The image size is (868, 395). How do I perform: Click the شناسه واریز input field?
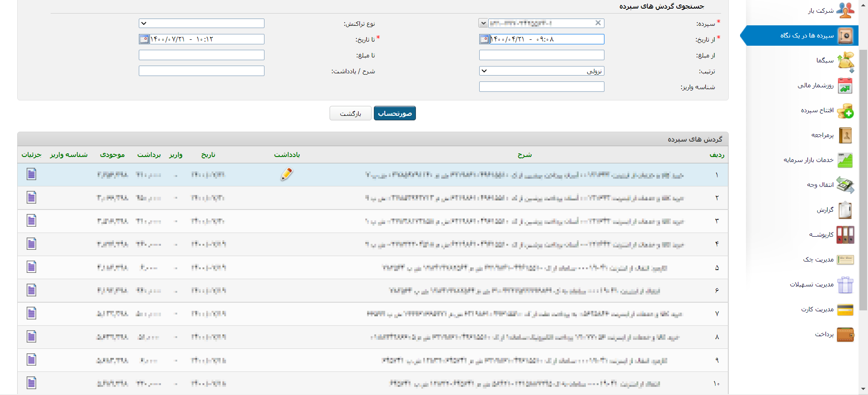click(542, 87)
